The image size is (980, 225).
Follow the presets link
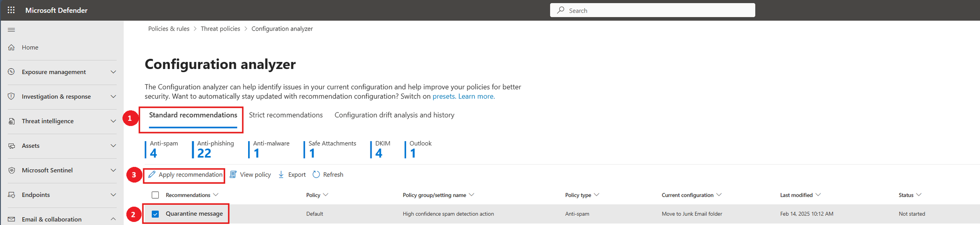tap(444, 96)
